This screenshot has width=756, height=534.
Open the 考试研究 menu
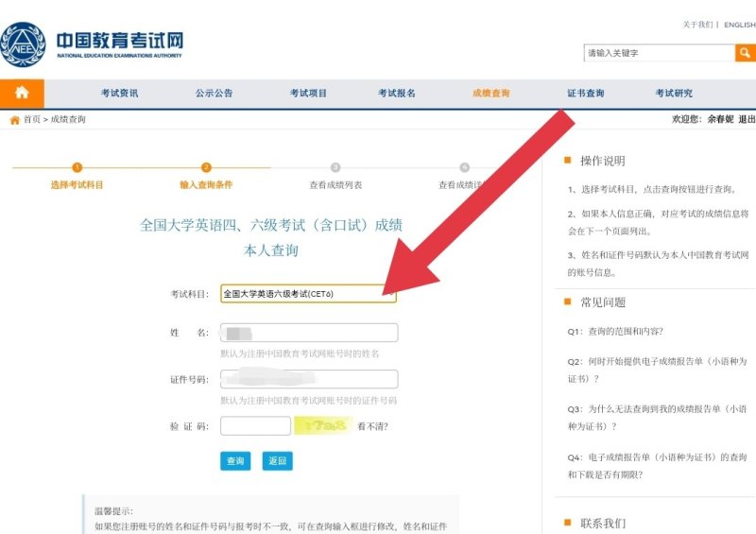pyautogui.click(x=674, y=94)
